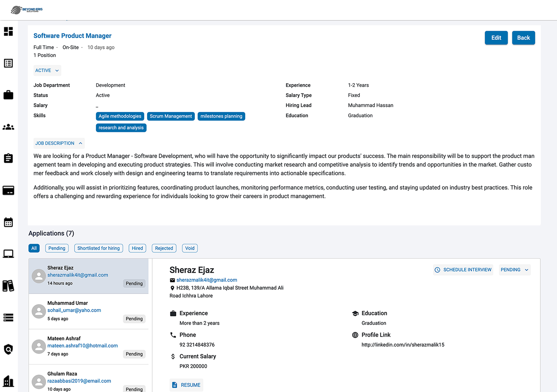Expand the ACTIVE status dropdown

click(x=47, y=70)
